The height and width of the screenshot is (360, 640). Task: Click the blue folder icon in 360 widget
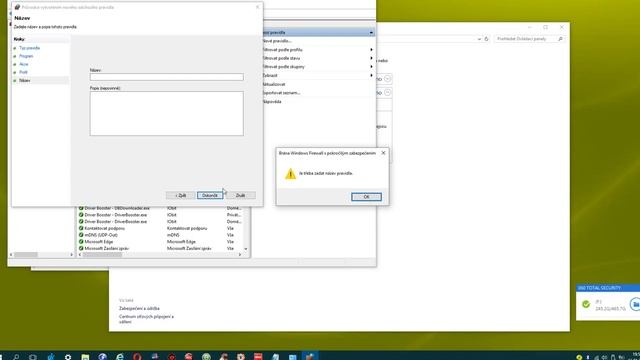tap(635, 304)
